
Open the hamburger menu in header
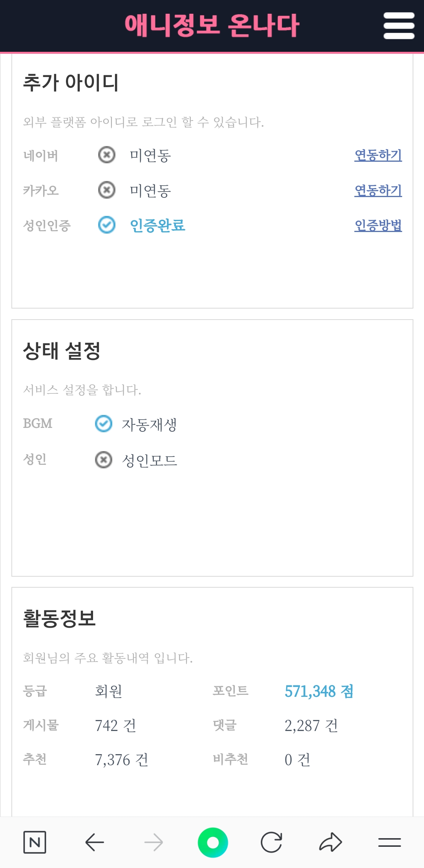click(399, 26)
